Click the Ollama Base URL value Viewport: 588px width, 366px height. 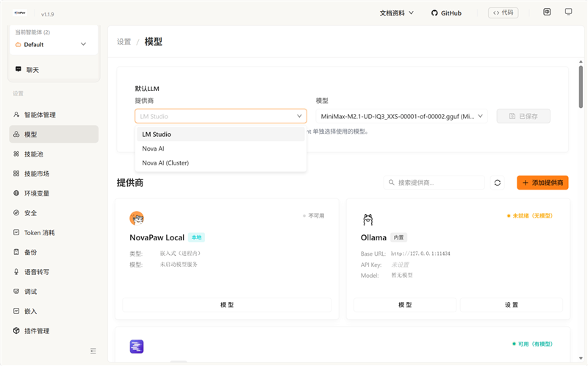coord(420,254)
